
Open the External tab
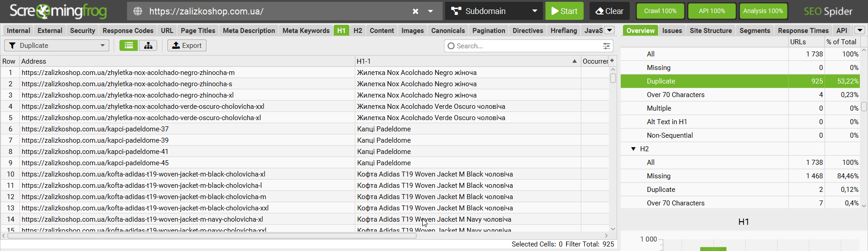[50, 30]
